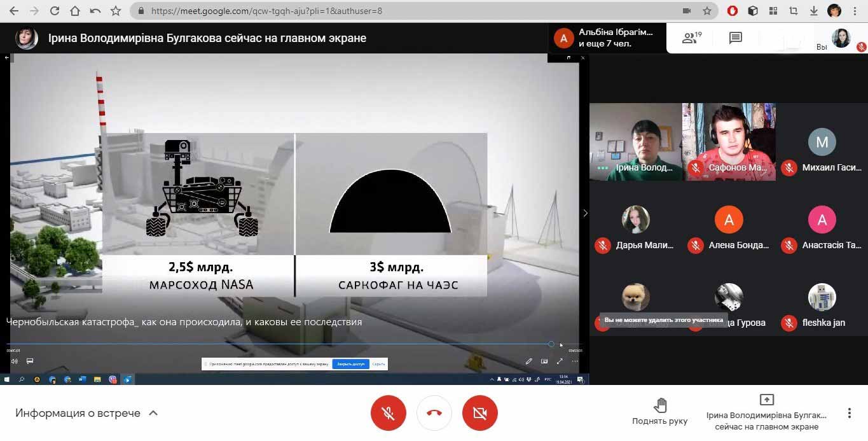Viewport: 868px width, 441px height.
Task: Open the meeting chat panel
Action: (x=736, y=38)
